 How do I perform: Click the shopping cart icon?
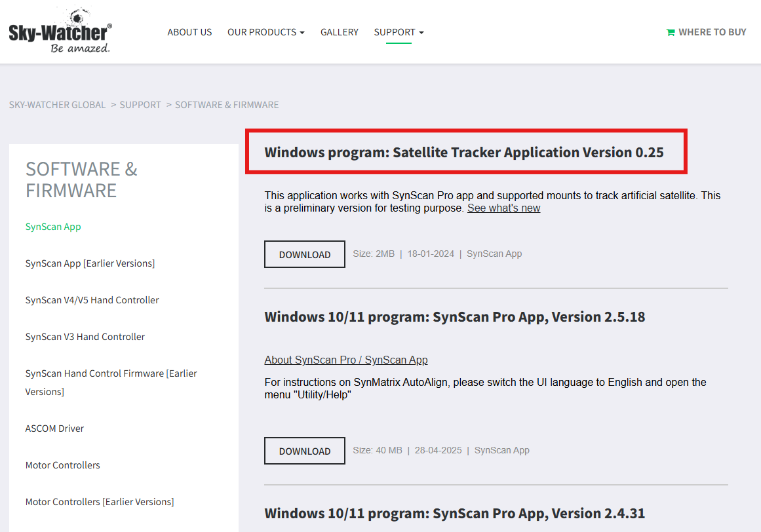671,33
